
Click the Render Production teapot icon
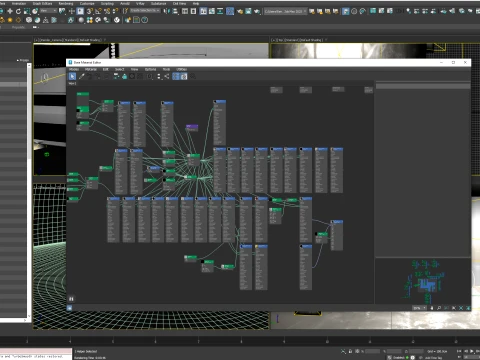click(257, 11)
